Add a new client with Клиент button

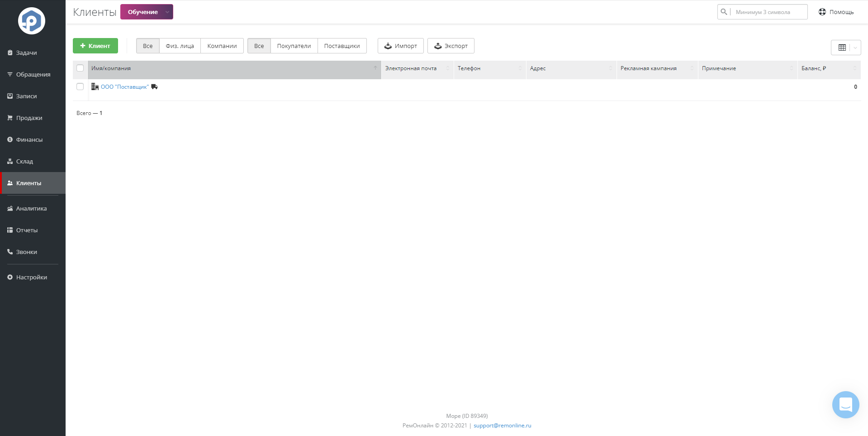coord(95,46)
